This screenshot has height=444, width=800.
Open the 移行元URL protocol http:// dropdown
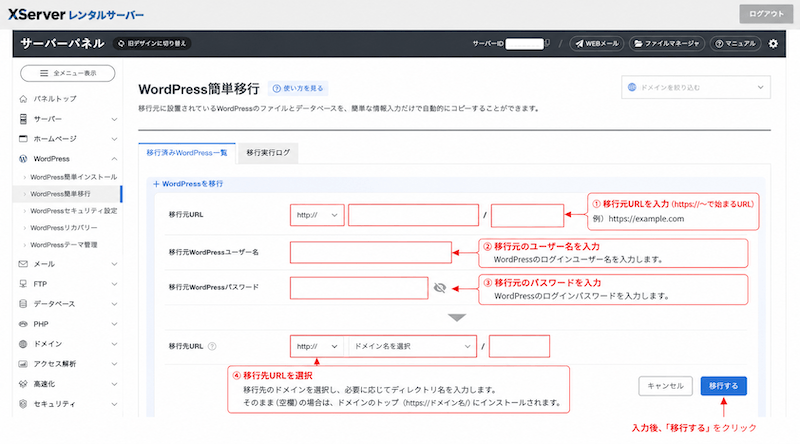point(317,215)
